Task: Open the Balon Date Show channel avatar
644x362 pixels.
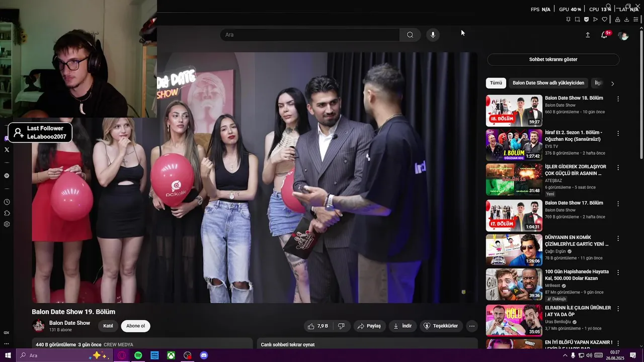Action: 39,326
